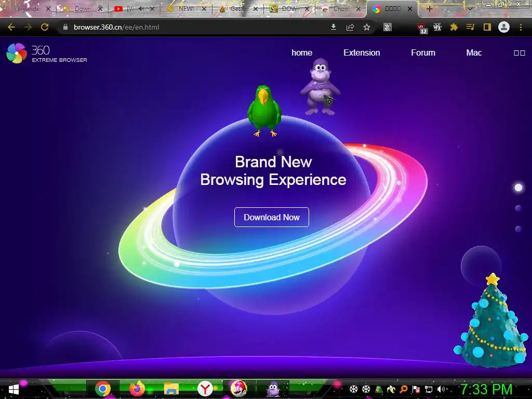
Task: Open the profile avatar menu
Action: [x=504, y=27]
